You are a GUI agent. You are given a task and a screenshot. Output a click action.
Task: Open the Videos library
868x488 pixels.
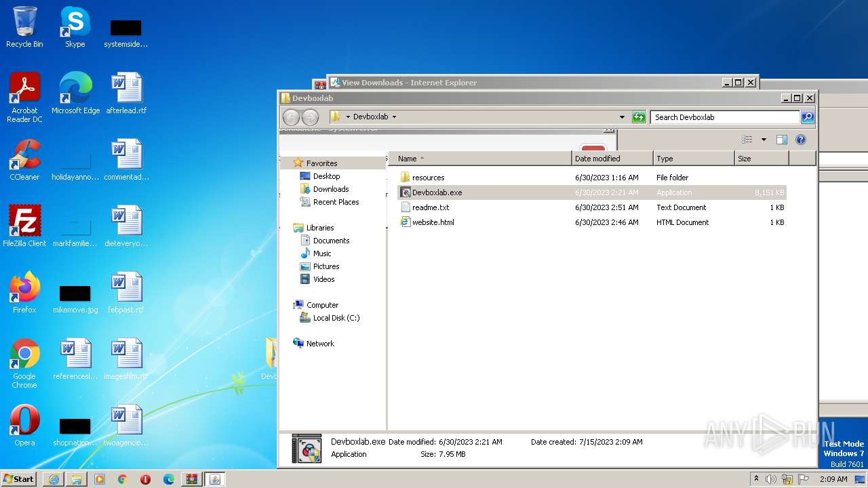click(323, 279)
